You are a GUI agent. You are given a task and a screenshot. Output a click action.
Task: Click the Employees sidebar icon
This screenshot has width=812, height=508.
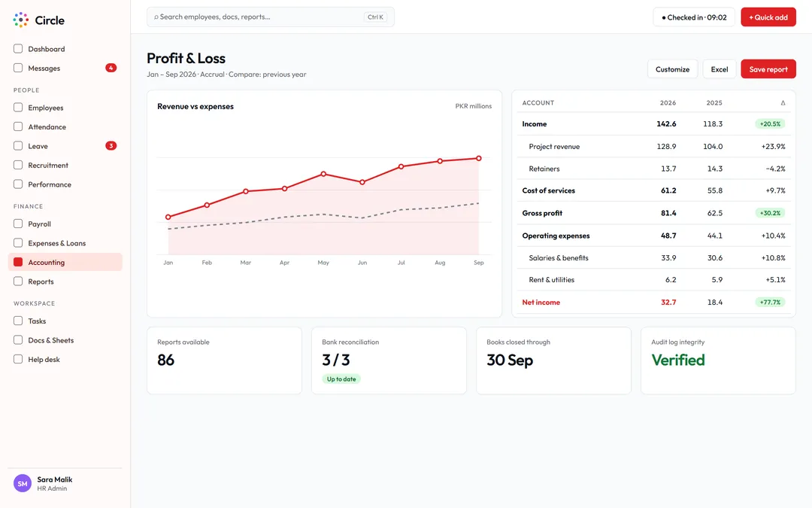[x=18, y=108]
